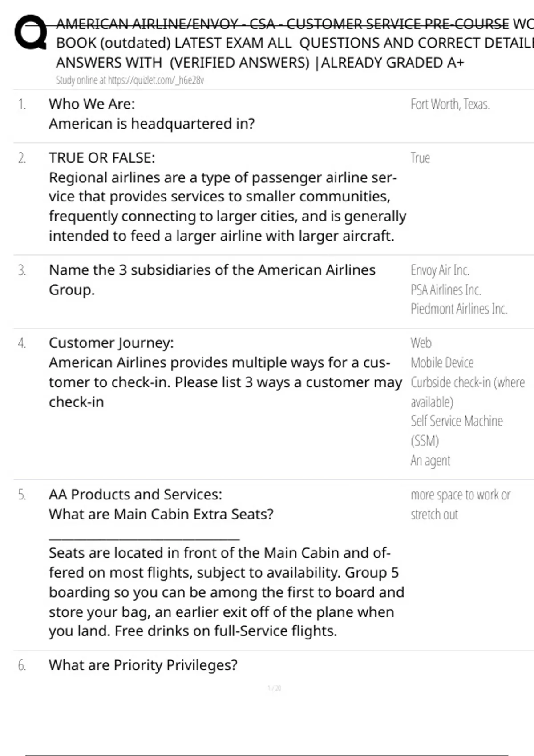This screenshot has height=756, width=534.
Task: Select the question "American is headquartered in?"
Action: tap(152, 124)
